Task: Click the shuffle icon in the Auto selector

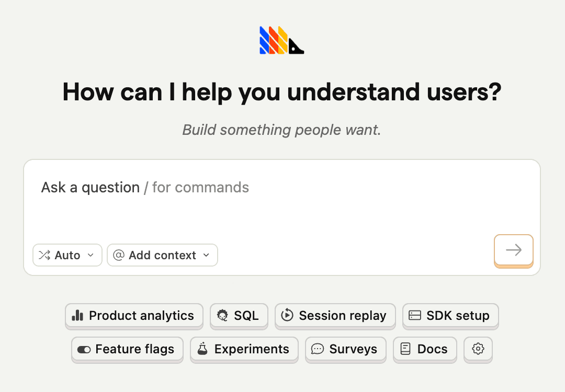Action: [x=44, y=255]
